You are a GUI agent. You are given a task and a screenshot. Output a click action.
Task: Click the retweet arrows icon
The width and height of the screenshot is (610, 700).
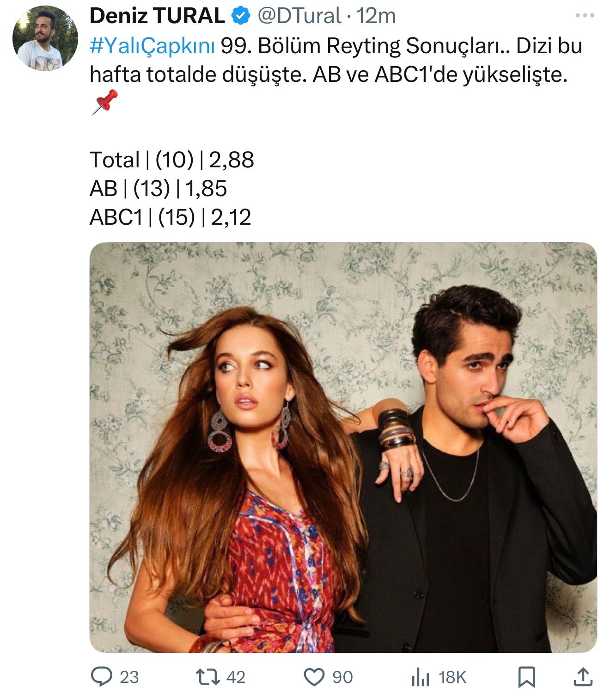(208, 677)
